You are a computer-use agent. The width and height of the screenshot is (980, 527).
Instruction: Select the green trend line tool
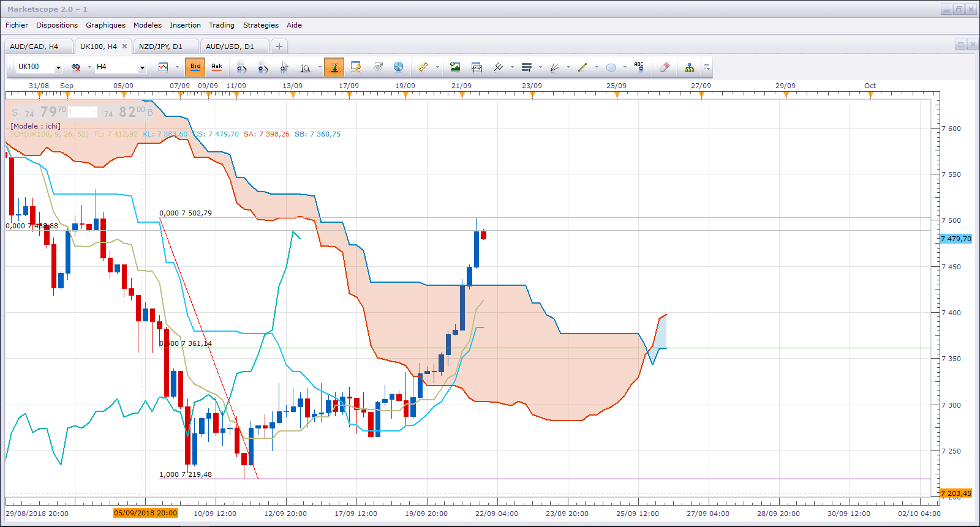(x=582, y=67)
